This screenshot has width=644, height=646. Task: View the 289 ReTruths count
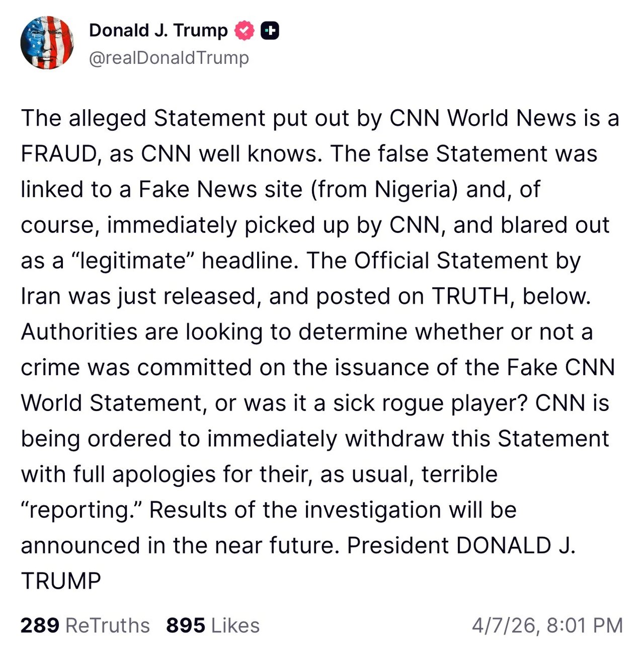click(x=40, y=625)
